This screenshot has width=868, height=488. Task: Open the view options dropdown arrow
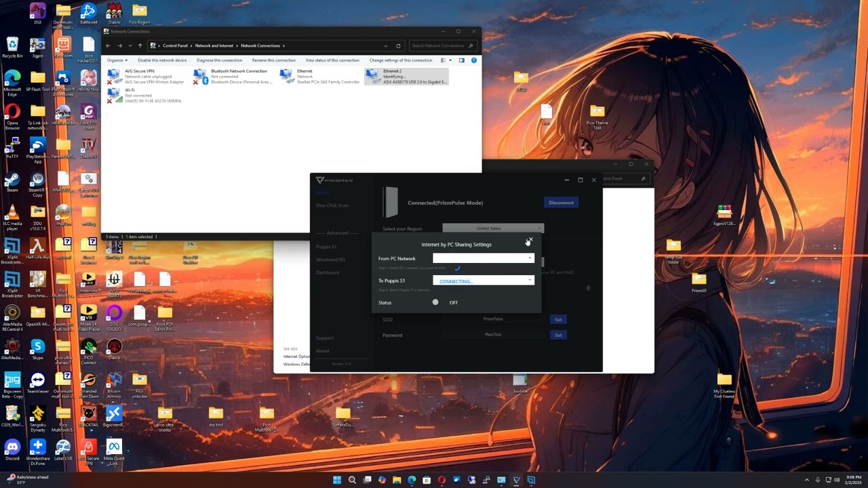coord(451,60)
